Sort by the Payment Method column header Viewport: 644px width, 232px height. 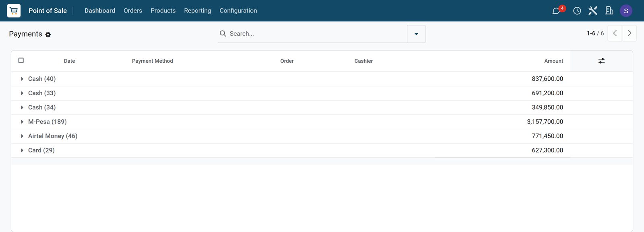153,61
